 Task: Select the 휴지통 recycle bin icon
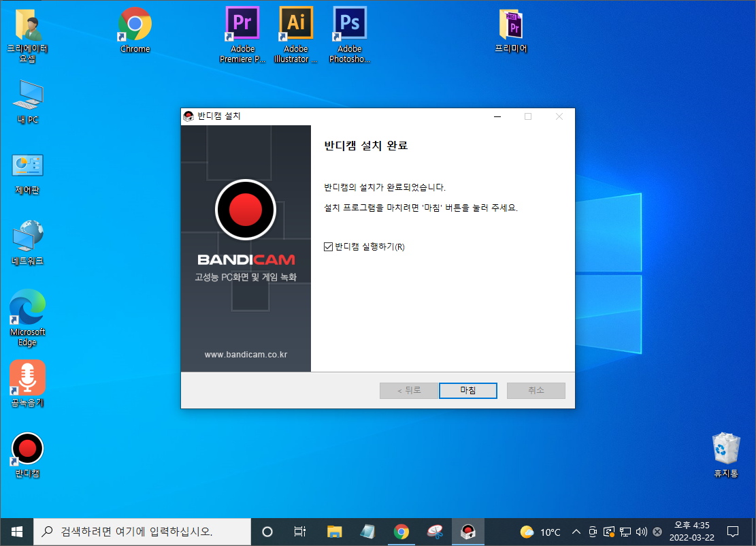tap(726, 455)
